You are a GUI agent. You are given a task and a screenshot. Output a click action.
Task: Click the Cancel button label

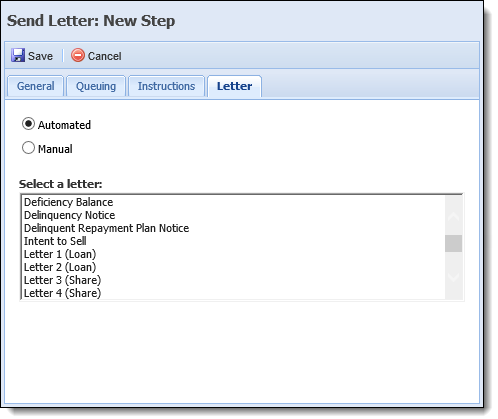click(x=105, y=56)
